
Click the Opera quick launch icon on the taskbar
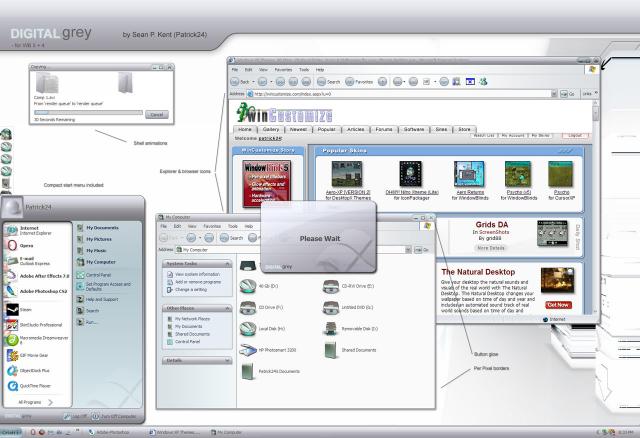(33, 432)
